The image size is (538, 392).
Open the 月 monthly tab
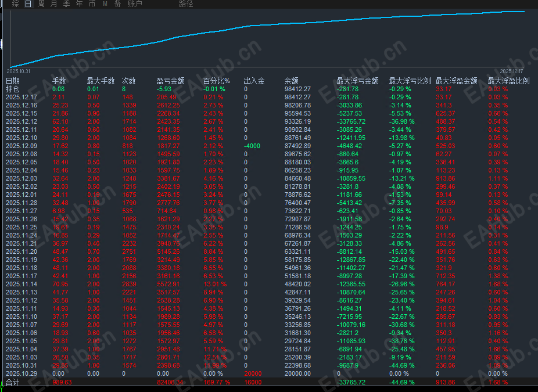pyautogui.click(x=53, y=3)
